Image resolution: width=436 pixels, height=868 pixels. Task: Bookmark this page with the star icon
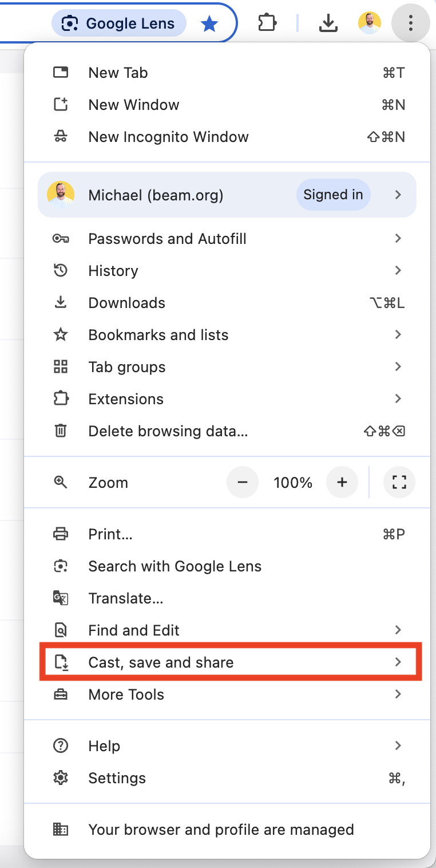(x=209, y=24)
